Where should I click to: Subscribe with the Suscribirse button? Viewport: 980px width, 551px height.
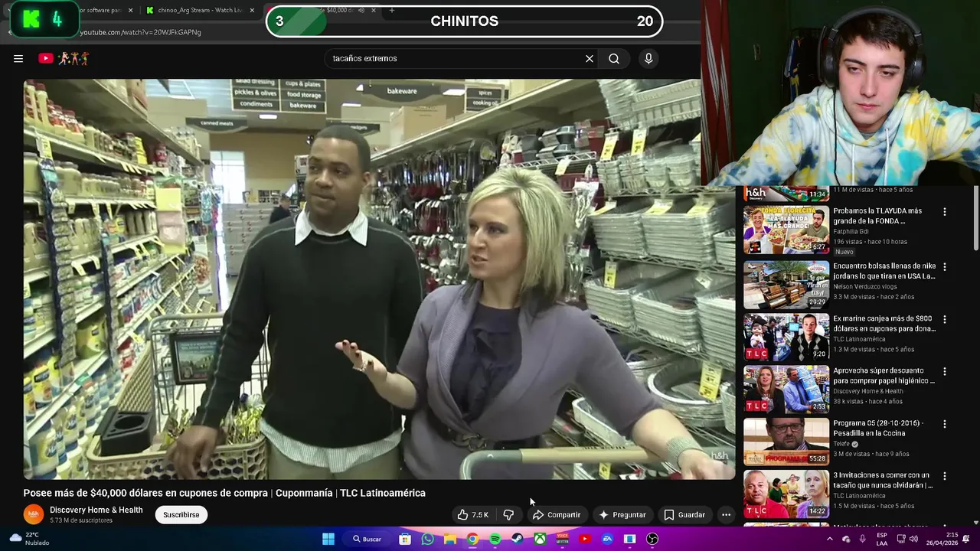click(181, 515)
